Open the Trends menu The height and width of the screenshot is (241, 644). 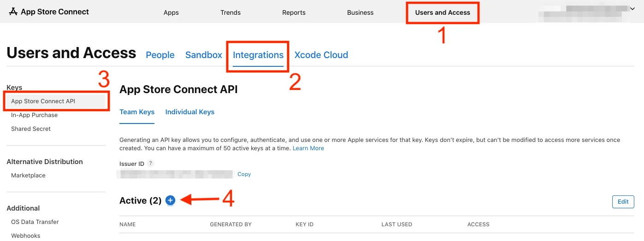(230, 12)
